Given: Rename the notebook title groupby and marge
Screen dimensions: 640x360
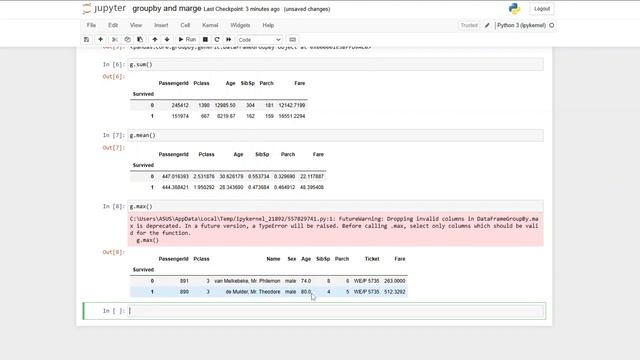Looking at the screenshot, I should point(167,9).
